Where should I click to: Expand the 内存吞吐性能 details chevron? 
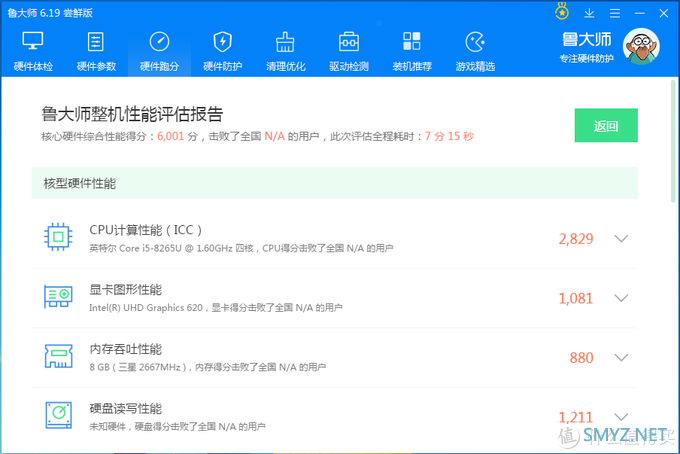[621, 357]
